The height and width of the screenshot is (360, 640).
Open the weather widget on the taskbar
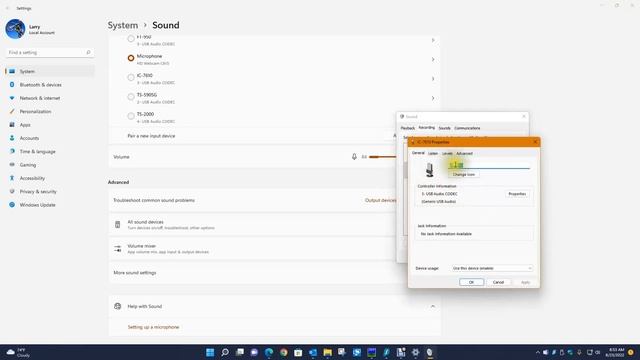pos(19,352)
